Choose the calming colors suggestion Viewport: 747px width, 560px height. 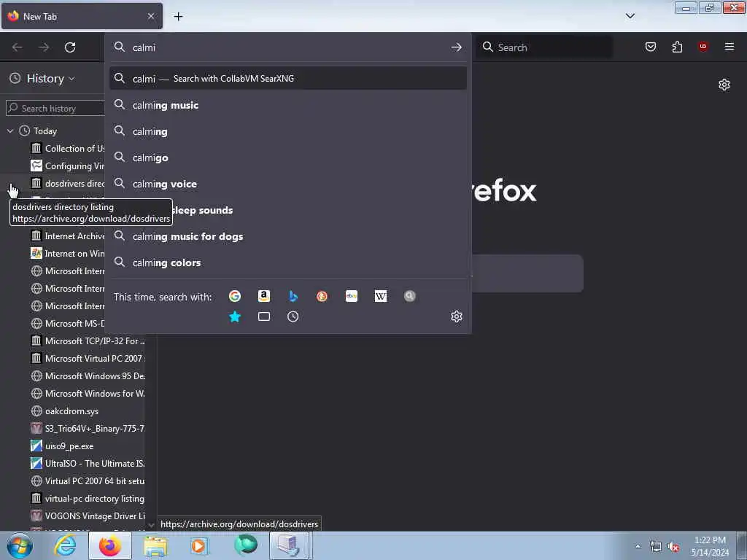point(287,262)
